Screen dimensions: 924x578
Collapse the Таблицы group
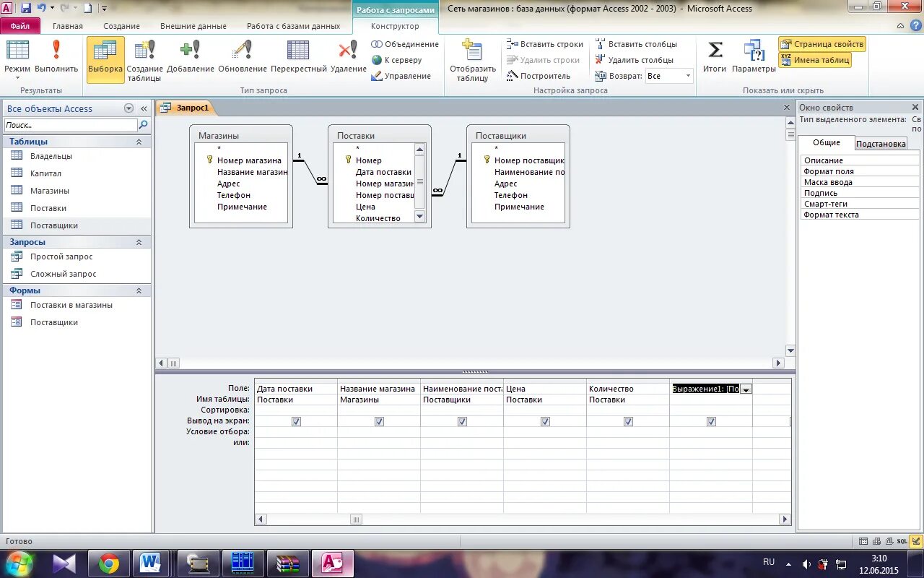coord(139,142)
